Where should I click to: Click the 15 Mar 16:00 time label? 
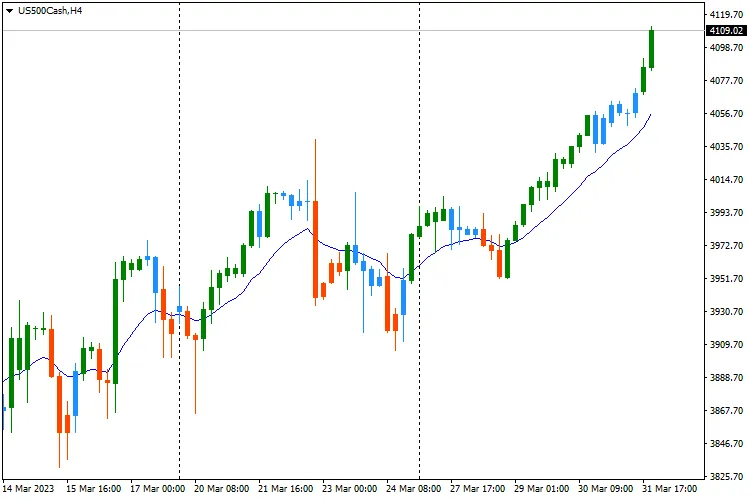(x=94, y=490)
